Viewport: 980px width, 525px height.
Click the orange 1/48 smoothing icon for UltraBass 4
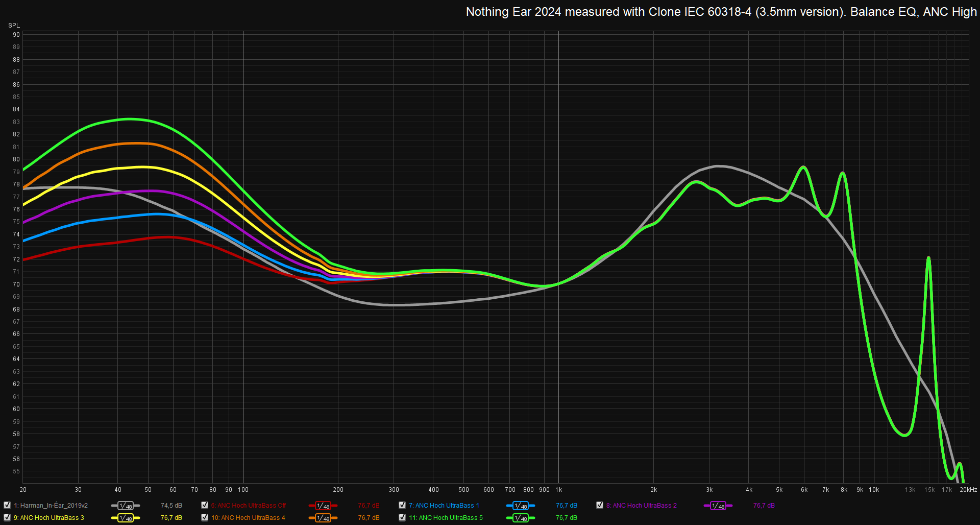point(323,518)
